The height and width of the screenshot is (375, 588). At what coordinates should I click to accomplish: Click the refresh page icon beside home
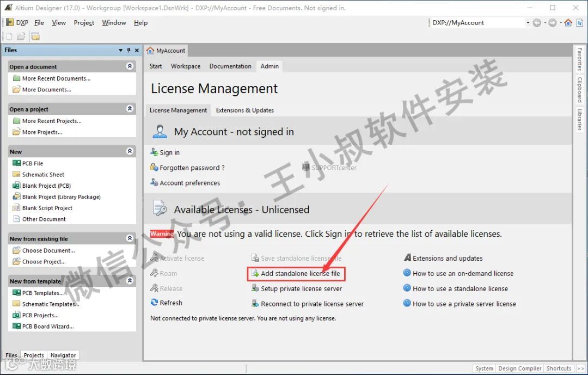(x=580, y=23)
